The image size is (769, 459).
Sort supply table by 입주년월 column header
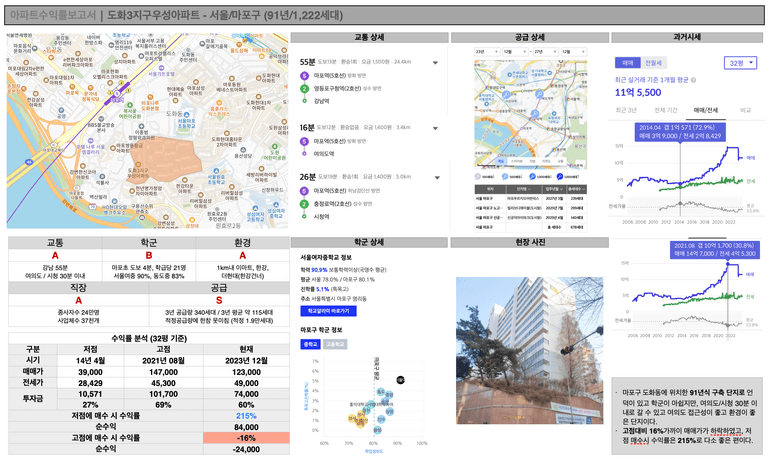pyautogui.click(x=555, y=189)
